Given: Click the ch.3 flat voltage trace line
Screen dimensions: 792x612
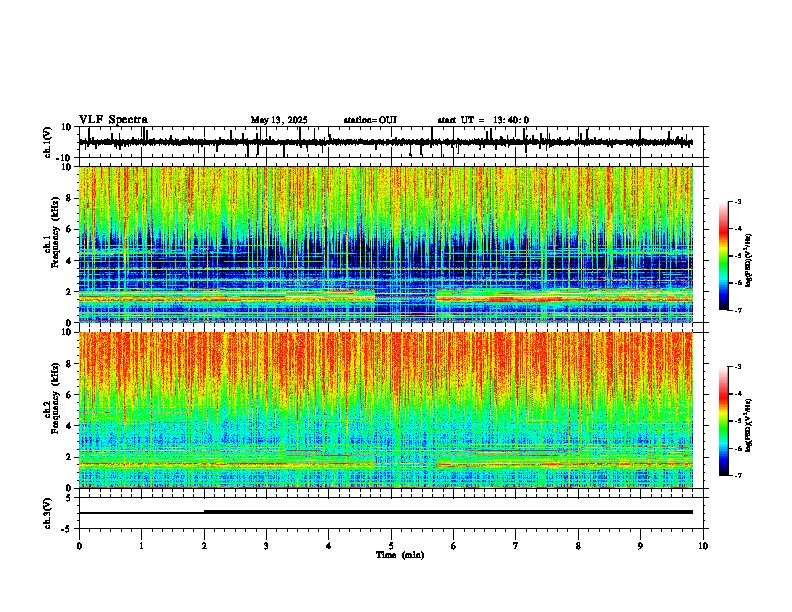Looking at the screenshot, I should 385,512.
